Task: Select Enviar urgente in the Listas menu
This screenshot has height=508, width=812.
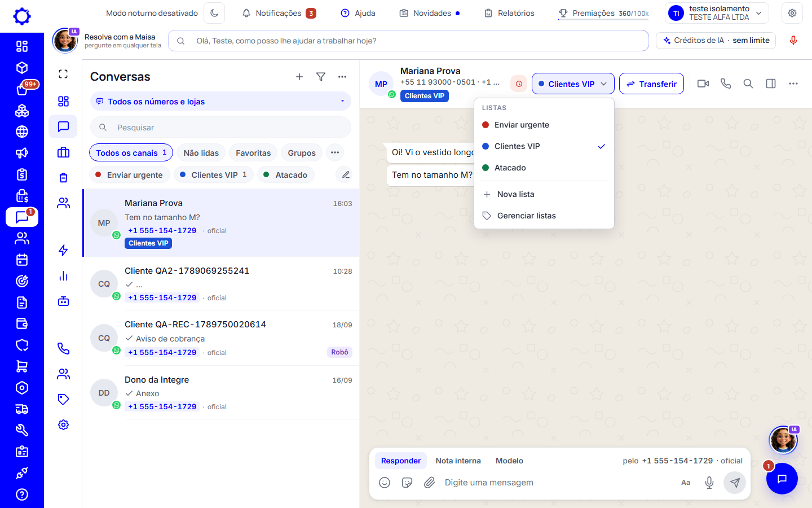Action: point(544,125)
